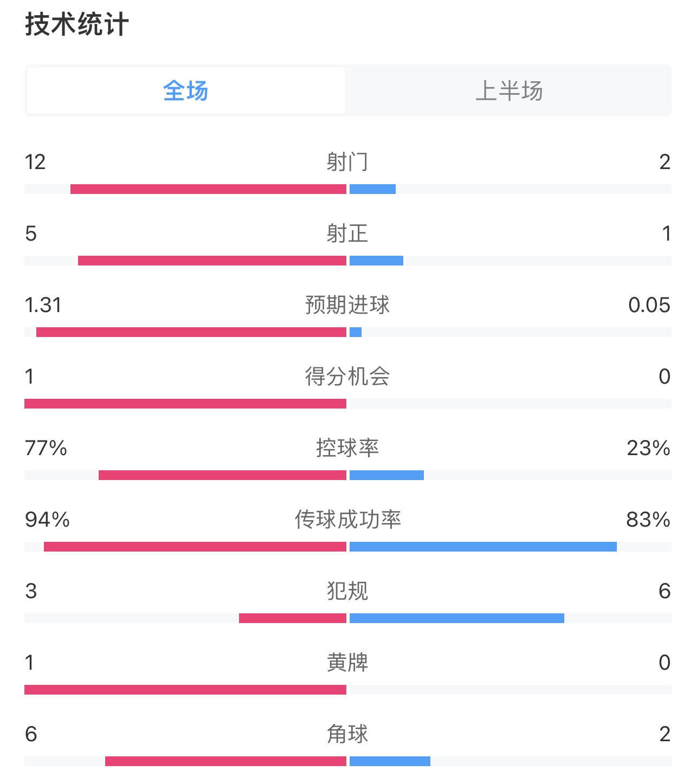Click the 预期进球 label
The height and width of the screenshot is (784, 696).
point(347,305)
